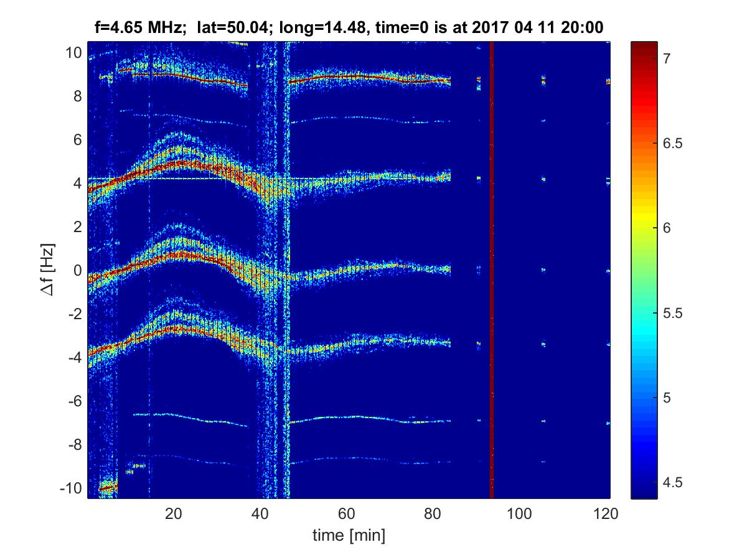This screenshot has width=747, height=560.
Task: Click the y-axis tick label 0
Action: pos(77,271)
